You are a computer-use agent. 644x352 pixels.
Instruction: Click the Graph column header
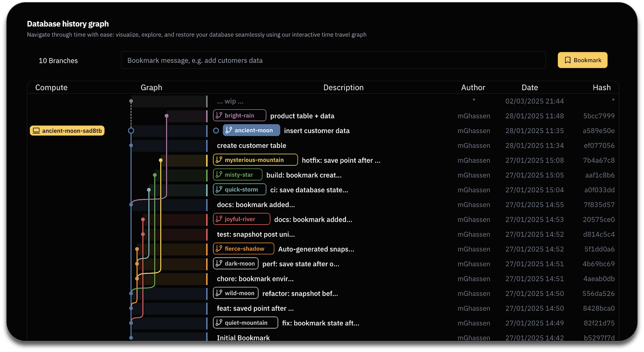click(x=152, y=87)
